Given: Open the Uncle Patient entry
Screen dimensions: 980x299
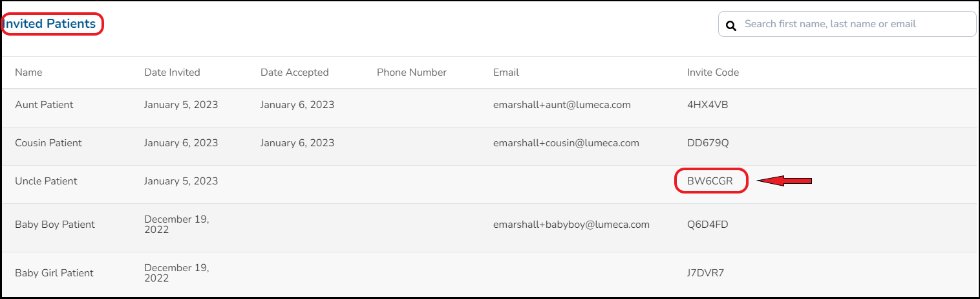Looking at the screenshot, I should point(46,181).
